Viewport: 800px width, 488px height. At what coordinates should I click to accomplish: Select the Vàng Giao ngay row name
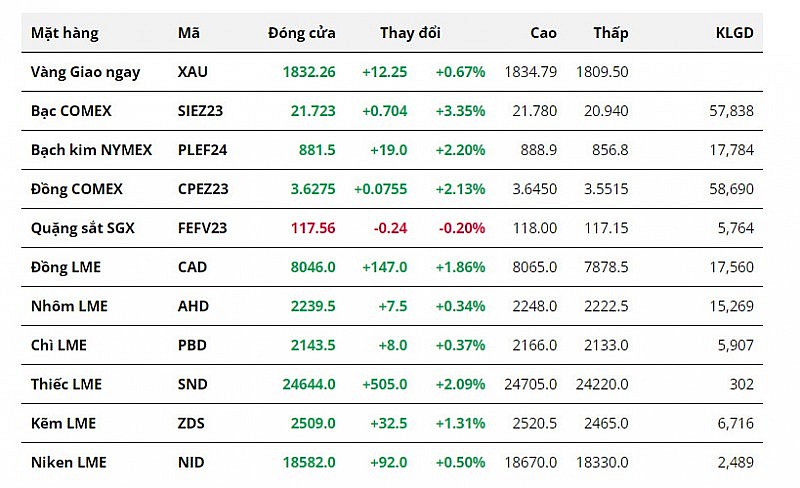click(86, 72)
